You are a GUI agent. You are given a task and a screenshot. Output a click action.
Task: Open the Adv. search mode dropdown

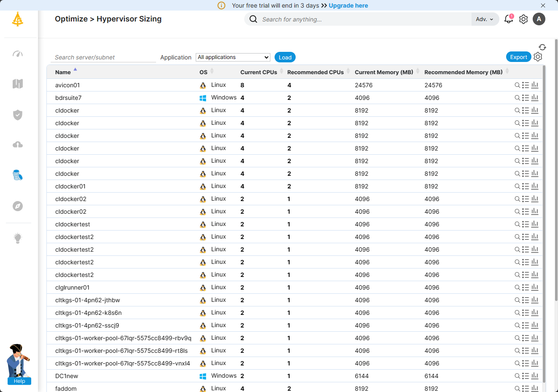[484, 19]
